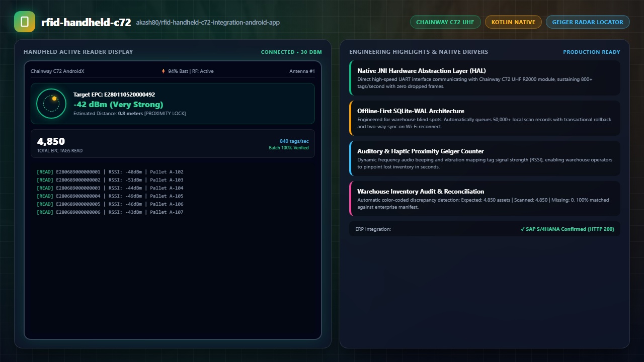
Task: Select the GEIGER RADAR LOCATOR badge
Action: click(x=588, y=22)
